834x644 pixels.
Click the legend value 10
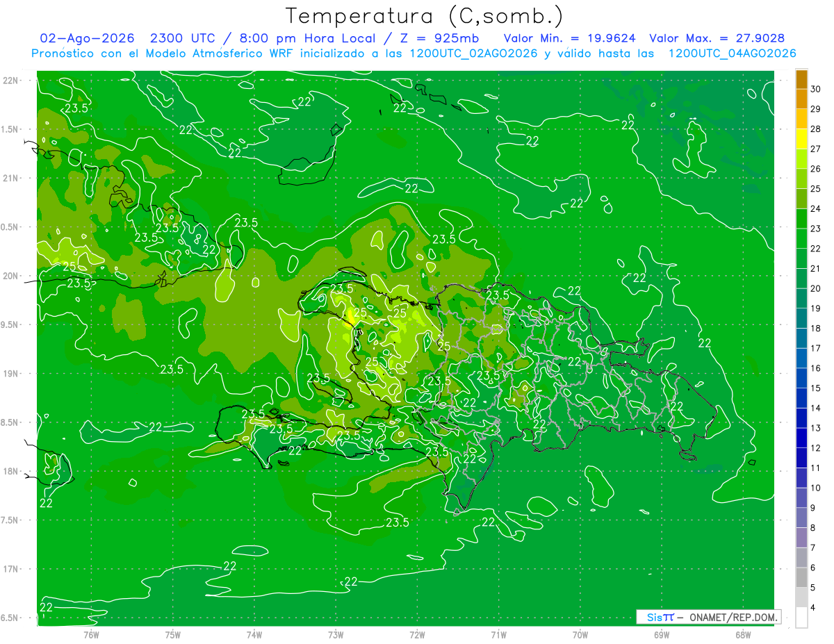(x=816, y=488)
